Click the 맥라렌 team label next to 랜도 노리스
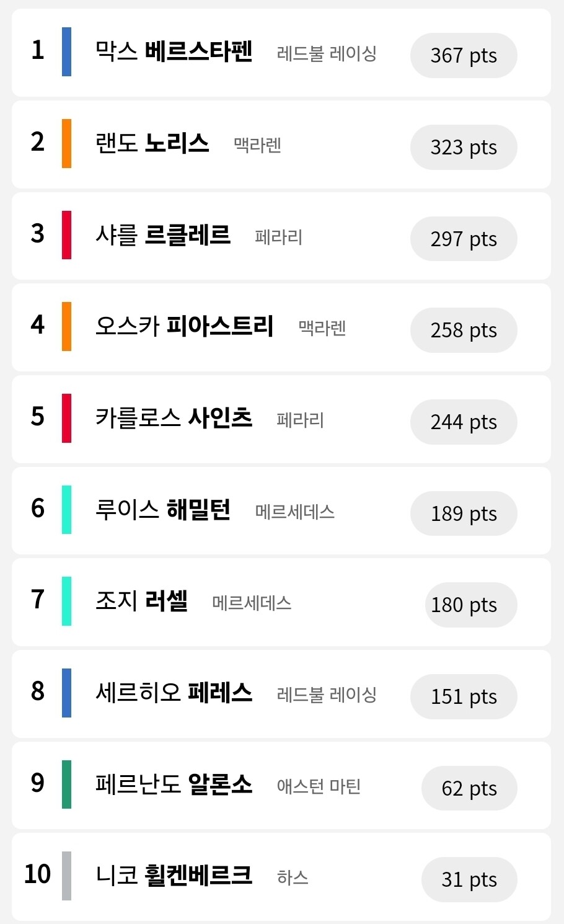 point(257,145)
